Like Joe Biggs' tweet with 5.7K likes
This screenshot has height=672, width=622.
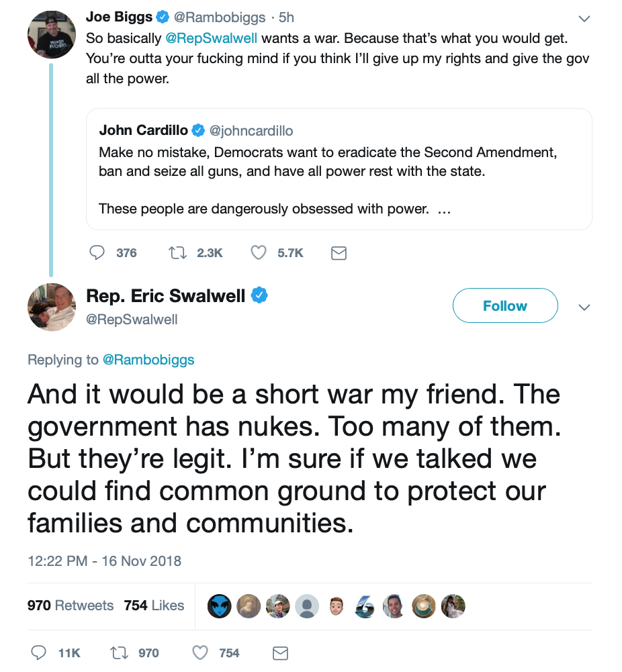[259, 253]
